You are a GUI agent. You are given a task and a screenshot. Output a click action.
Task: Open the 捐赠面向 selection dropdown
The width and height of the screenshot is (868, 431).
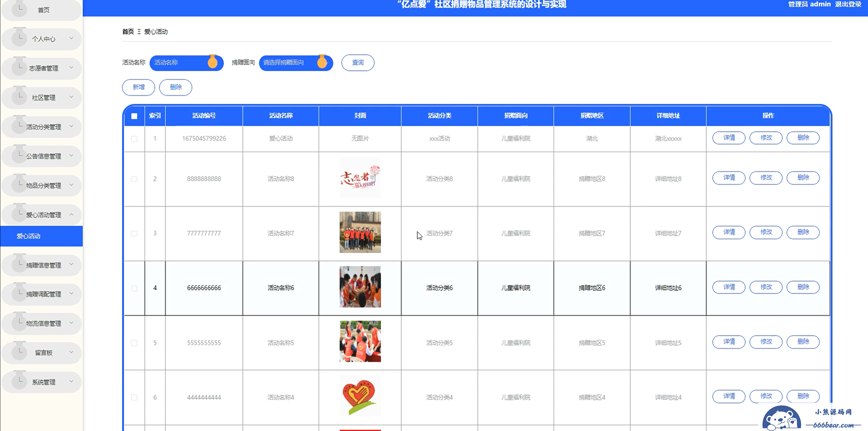[296, 63]
